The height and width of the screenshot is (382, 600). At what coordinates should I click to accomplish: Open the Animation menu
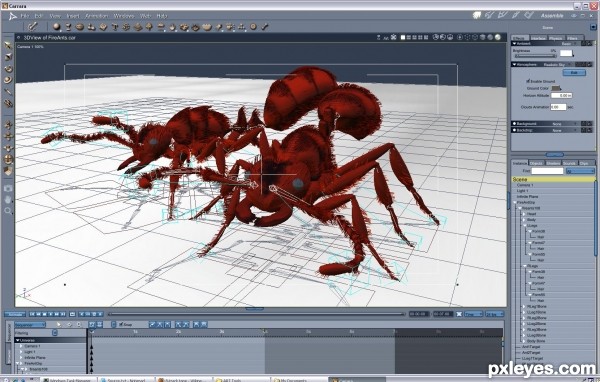click(96, 16)
